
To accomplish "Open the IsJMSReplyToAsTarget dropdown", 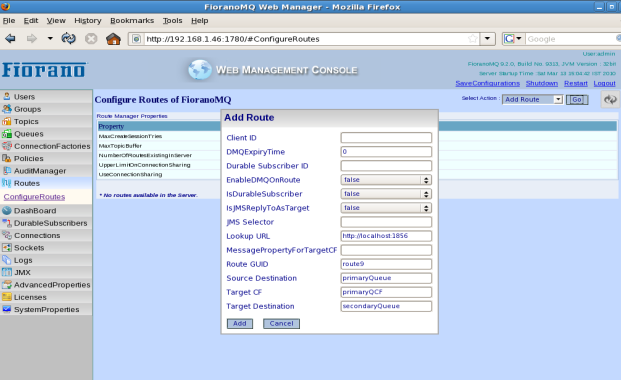I will (386, 208).
